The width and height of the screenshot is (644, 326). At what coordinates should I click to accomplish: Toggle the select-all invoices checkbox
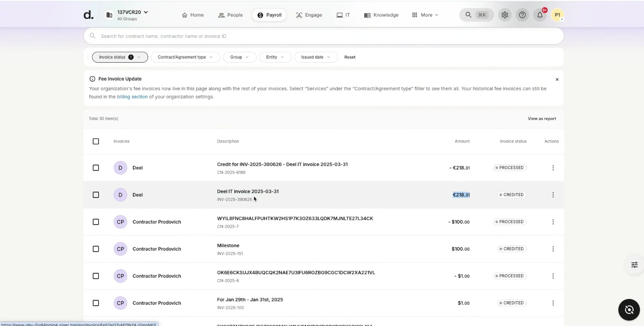pos(95,141)
